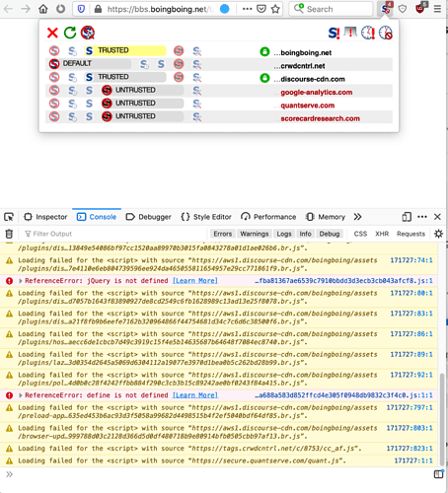
Task: Click the browser Search field
Action: tap(331, 9)
